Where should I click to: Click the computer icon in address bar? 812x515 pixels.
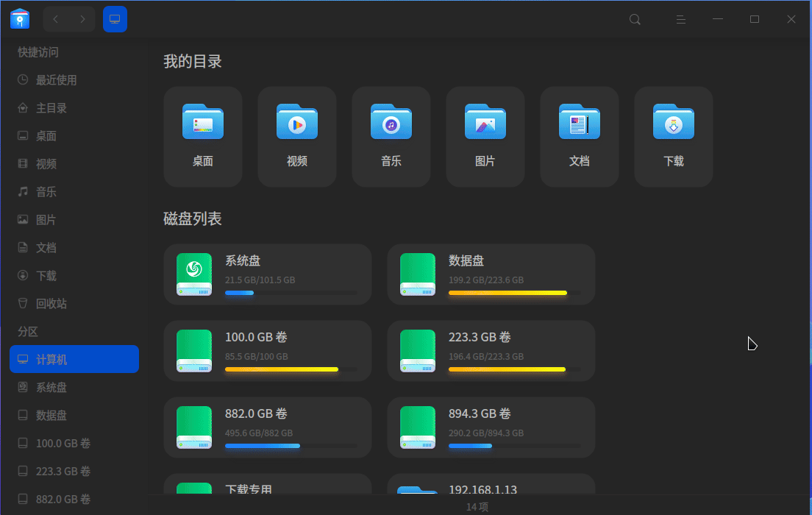point(115,19)
